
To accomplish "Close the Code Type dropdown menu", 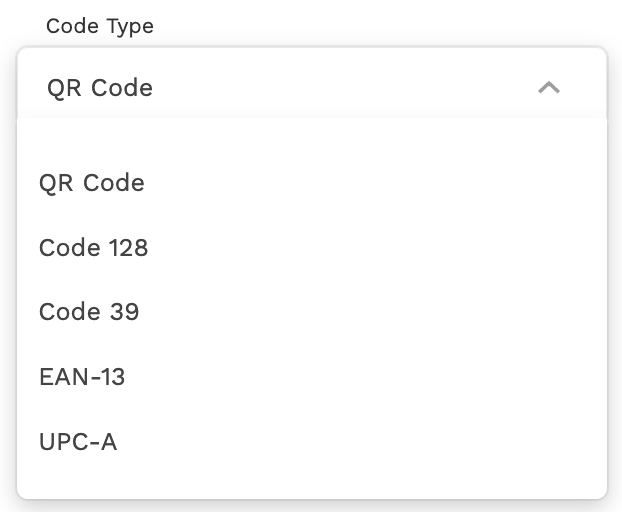I will [548, 88].
